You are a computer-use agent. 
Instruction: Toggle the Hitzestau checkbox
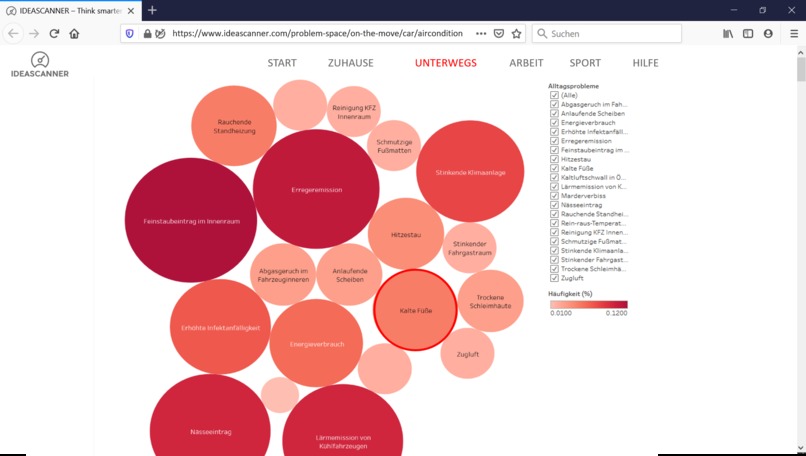554,159
